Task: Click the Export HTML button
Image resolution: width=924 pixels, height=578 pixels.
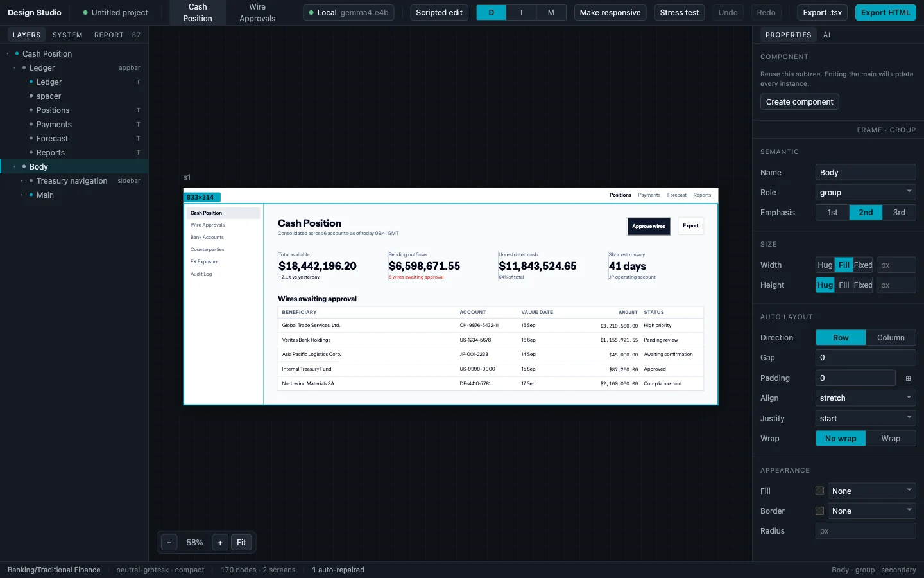Action: [886, 13]
